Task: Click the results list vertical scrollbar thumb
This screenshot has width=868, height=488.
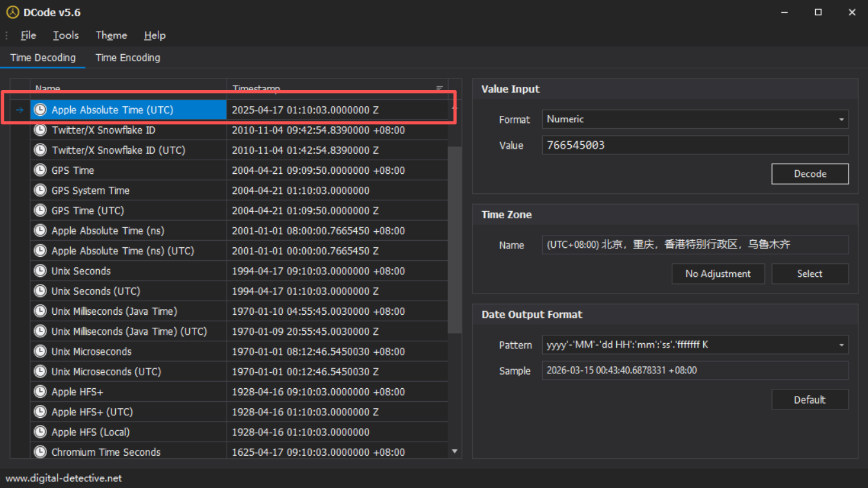Action: point(455,239)
